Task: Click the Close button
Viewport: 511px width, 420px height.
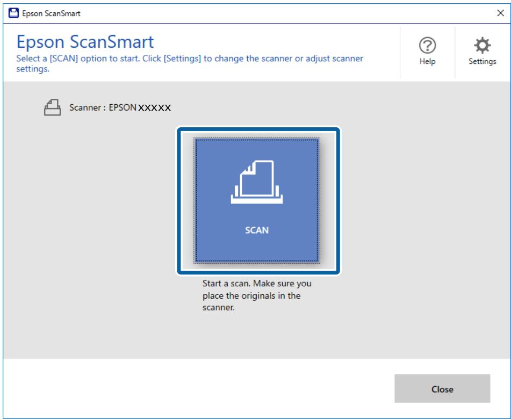Action: tap(442, 389)
